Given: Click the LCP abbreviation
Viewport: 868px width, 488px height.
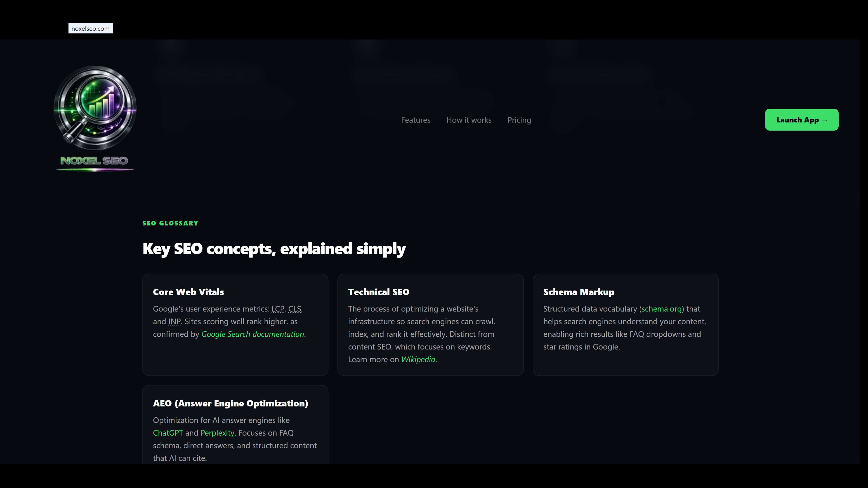Looking at the screenshot, I should [278, 309].
